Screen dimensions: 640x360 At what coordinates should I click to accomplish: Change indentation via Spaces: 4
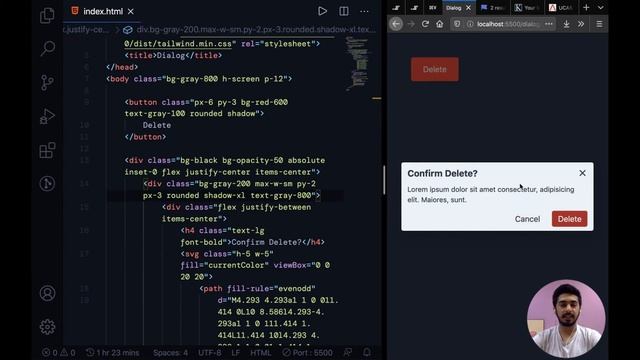pos(171,353)
